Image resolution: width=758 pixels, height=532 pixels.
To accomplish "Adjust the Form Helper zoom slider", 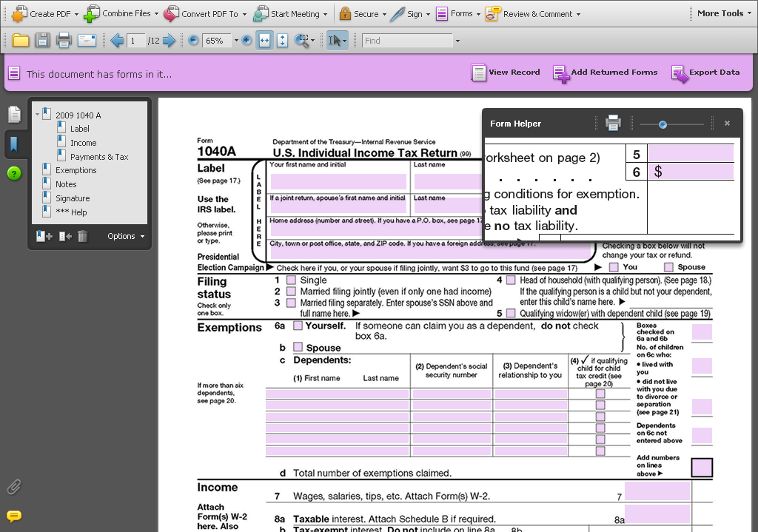I will (x=663, y=124).
